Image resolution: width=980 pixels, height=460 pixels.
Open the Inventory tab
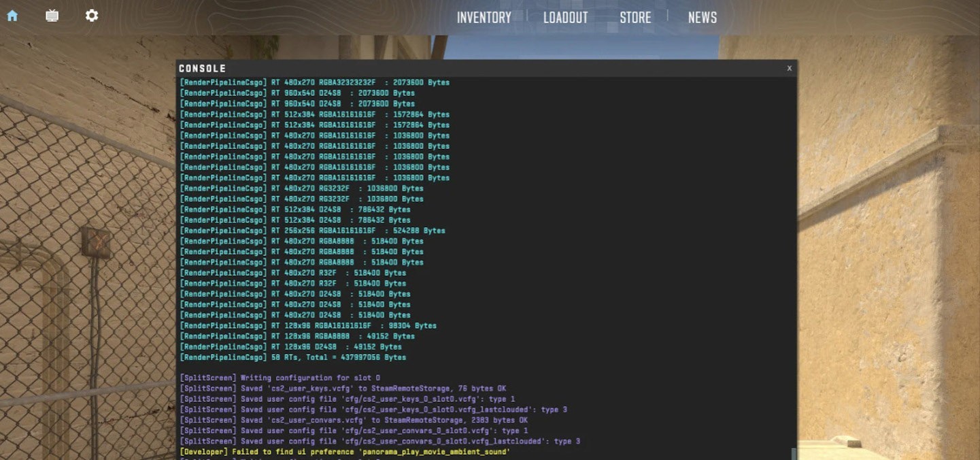484,18
